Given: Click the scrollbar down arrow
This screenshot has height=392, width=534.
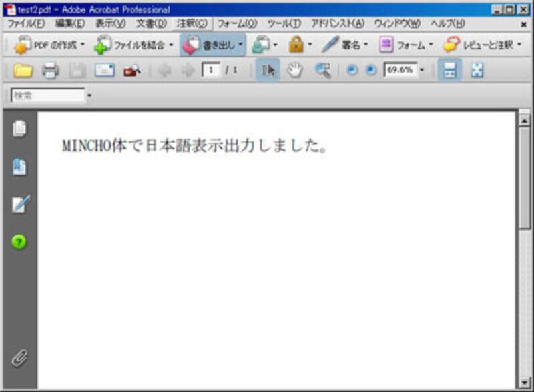Looking at the screenshot, I should [525, 383].
